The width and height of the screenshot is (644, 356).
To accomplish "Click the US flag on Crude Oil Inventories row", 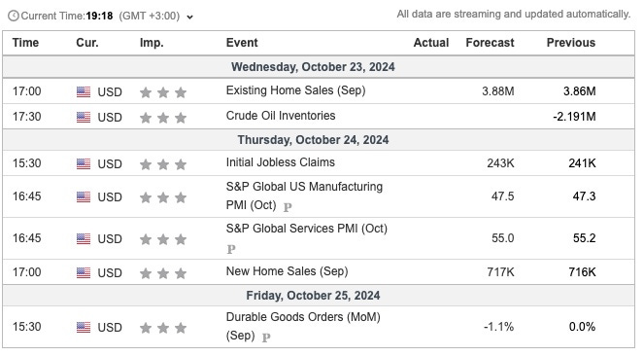I will (x=84, y=117).
